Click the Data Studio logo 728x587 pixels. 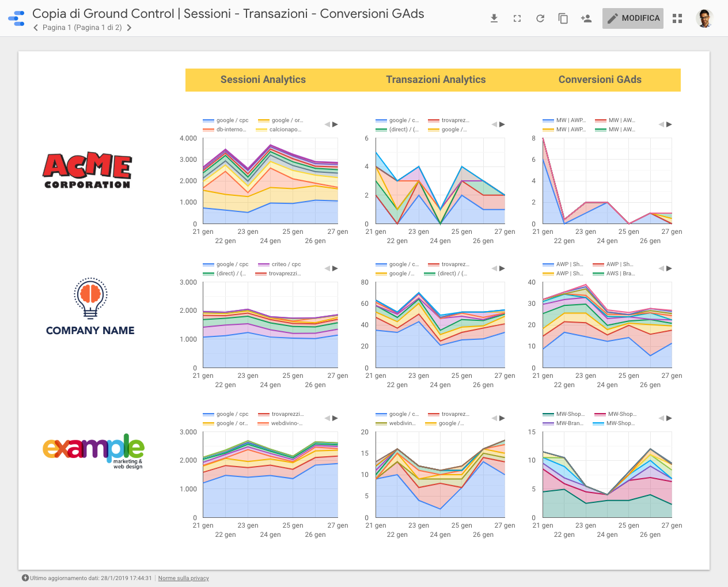[x=16, y=18]
